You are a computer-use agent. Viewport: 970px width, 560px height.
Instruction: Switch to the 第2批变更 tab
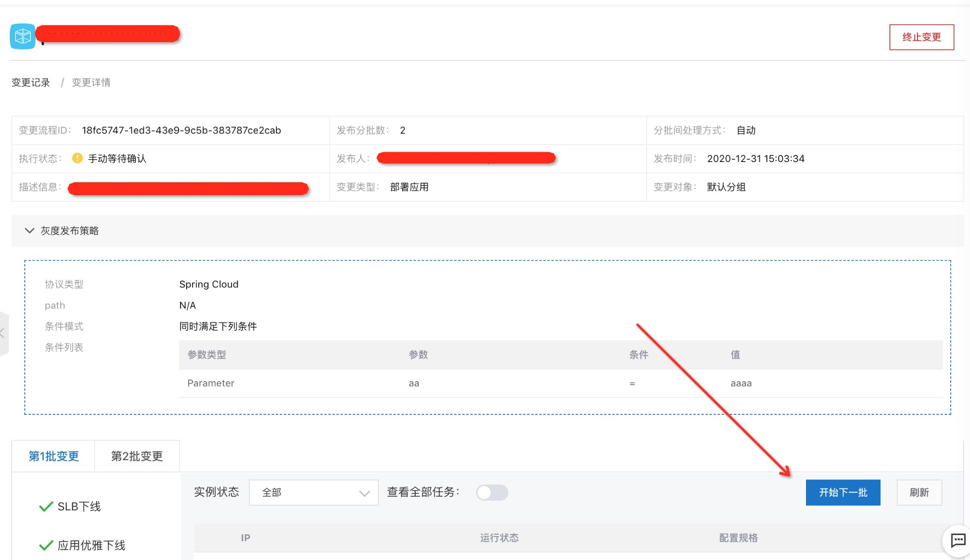pyautogui.click(x=137, y=456)
